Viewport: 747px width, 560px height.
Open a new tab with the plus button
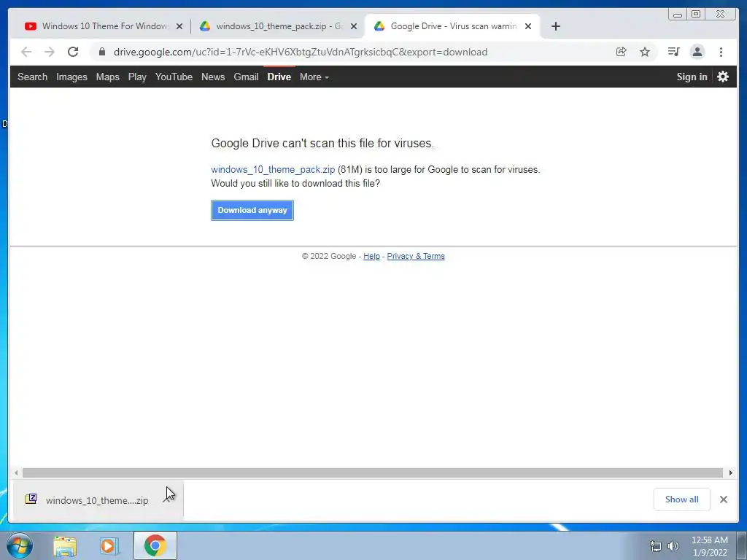pyautogui.click(x=555, y=26)
